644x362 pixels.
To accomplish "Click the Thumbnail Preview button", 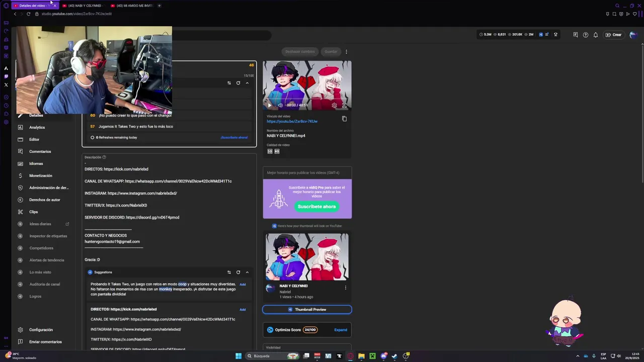I will pyautogui.click(x=307, y=310).
